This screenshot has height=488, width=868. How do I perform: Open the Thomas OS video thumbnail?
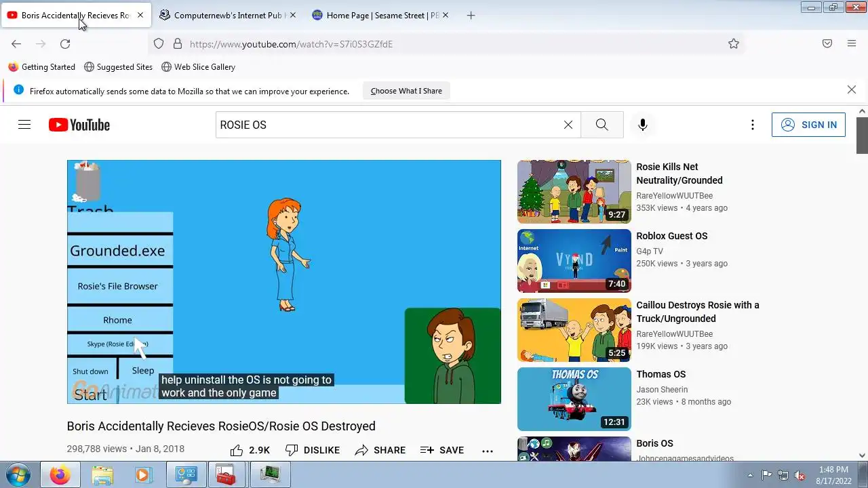click(574, 399)
